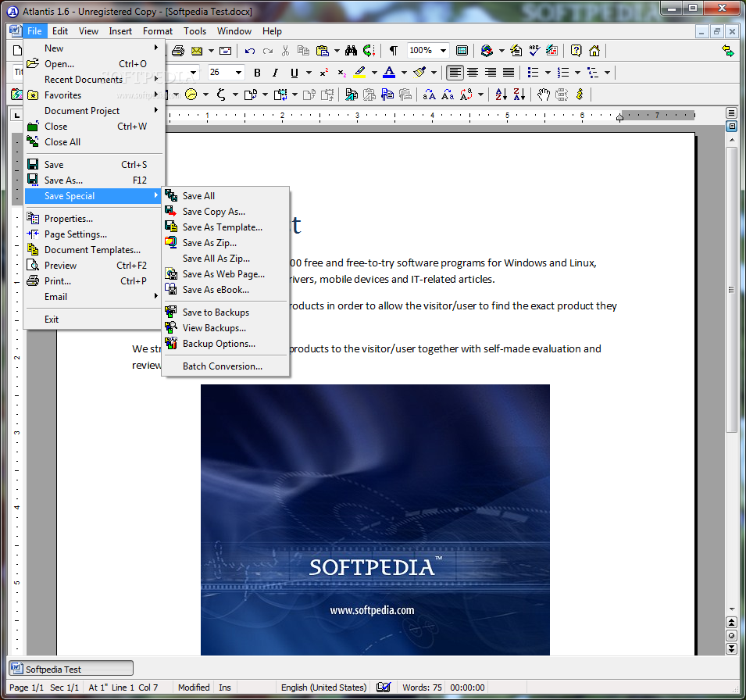The width and height of the screenshot is (746, 700).
Task: Expand the Email submenu
Action: pos(94,296)
